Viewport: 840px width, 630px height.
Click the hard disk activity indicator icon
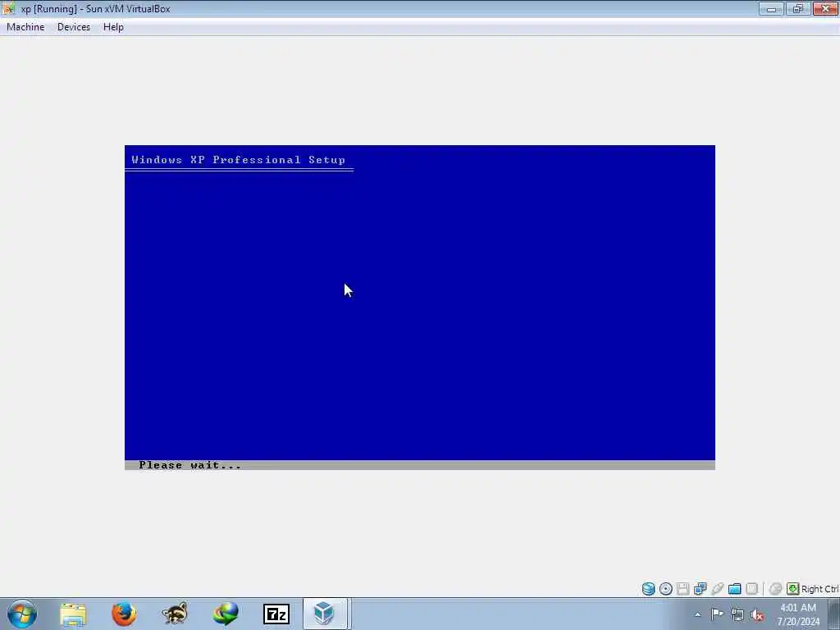[x=648, y=589]
